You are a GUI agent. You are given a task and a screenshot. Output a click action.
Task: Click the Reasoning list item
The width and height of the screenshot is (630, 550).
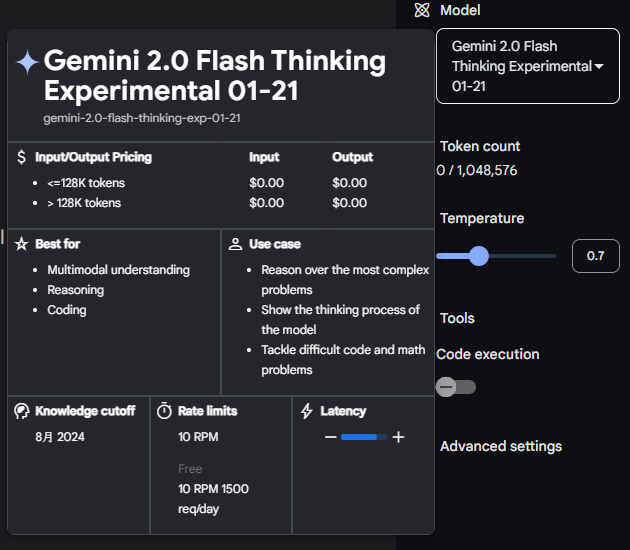76,290
